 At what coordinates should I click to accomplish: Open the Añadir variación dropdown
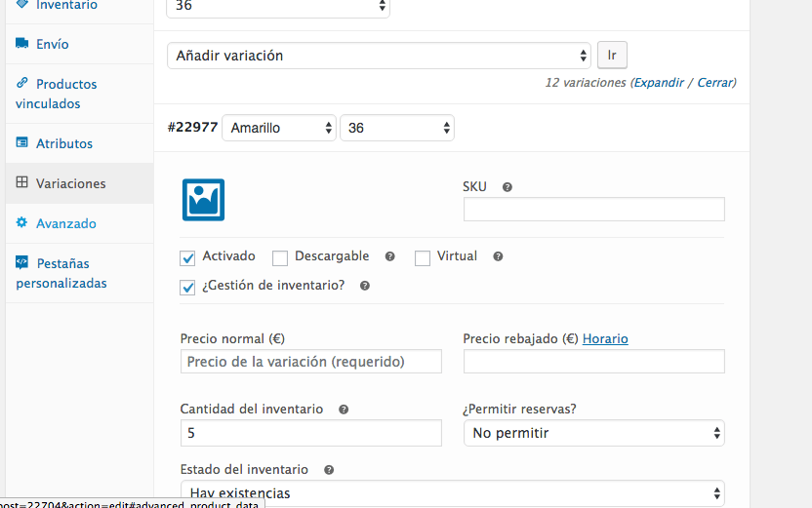(x=379, y=56)
